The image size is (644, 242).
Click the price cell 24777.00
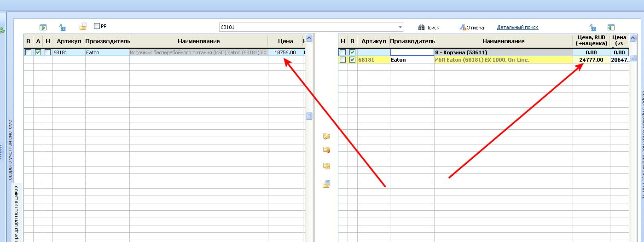coord(592,60)
